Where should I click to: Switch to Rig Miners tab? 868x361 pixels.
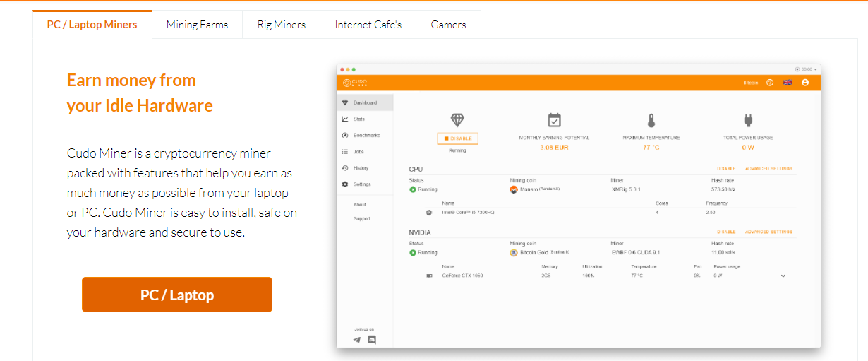(x=282, y=24)
